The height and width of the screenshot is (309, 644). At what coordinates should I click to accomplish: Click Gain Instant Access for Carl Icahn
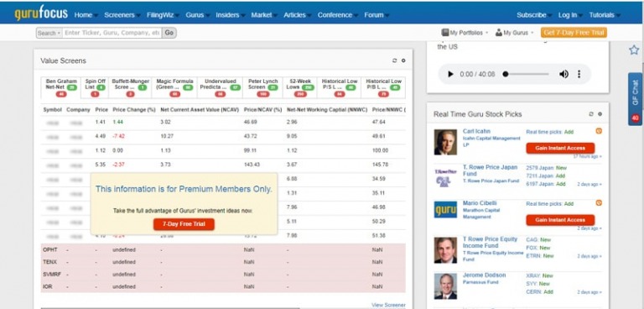coord(560,148)
